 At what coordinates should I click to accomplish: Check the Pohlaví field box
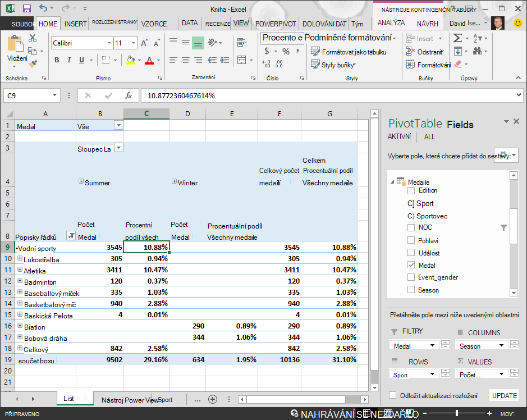coord(411,240)
